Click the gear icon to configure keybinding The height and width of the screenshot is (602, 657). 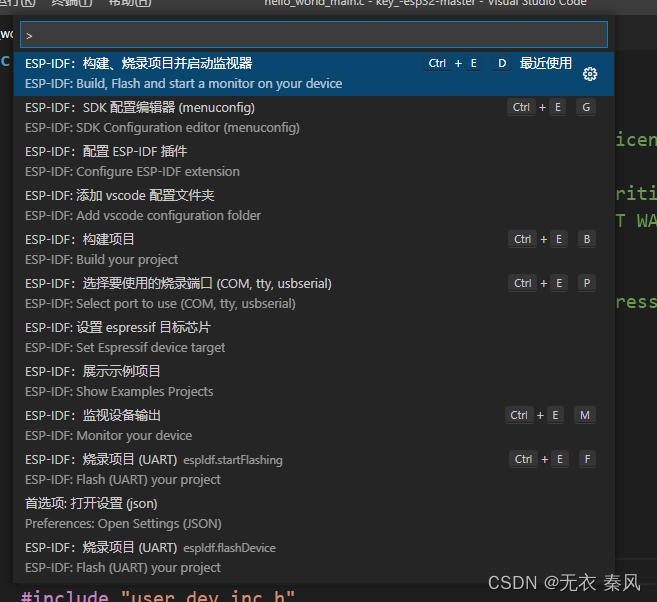point(590,74)
